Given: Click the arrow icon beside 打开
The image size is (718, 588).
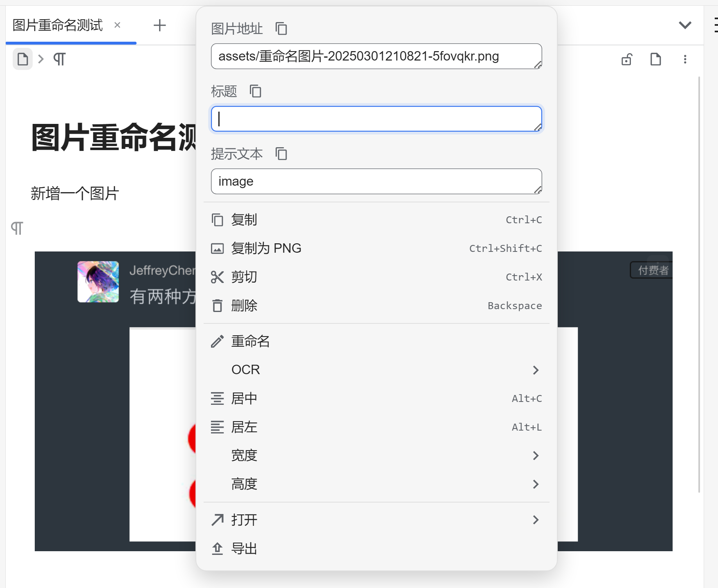Looking at the screenshot, I should pyautogui.click(x=217, y=520).
